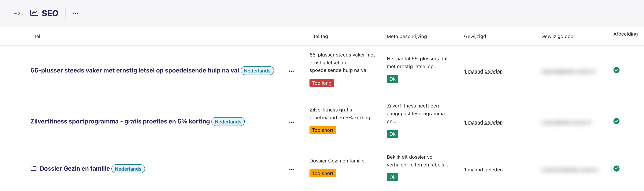This screenshot has width=644, height=191.
Task: Click the Titel tag column header
Action: click(319, 36)
